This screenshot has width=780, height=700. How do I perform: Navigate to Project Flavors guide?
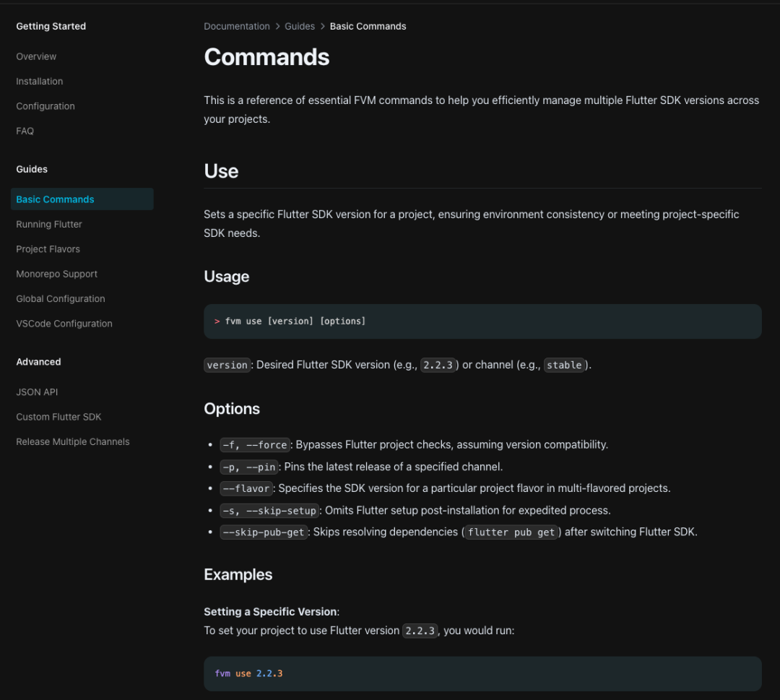(48, 249)
